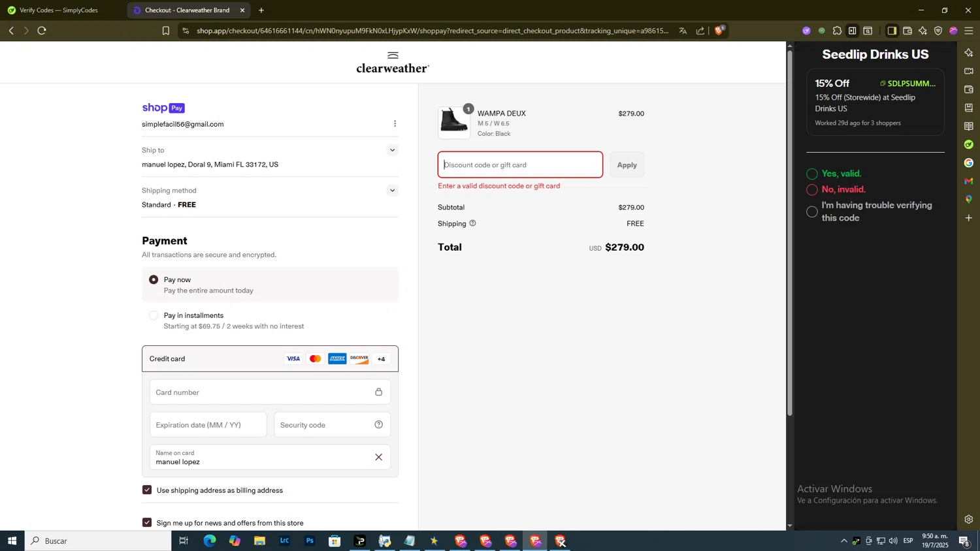Open Google shortcut in the sidebar strip

pyautogui.click(x=969, y=163)
